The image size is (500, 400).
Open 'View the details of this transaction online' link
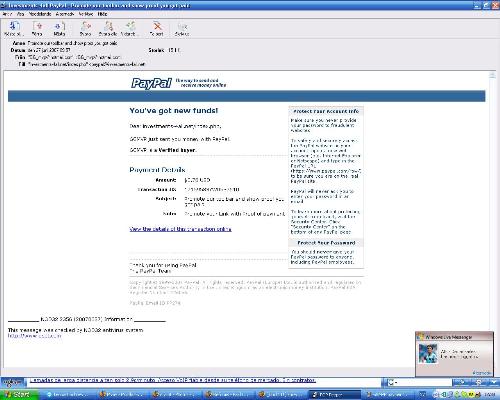tap(180, 229)
